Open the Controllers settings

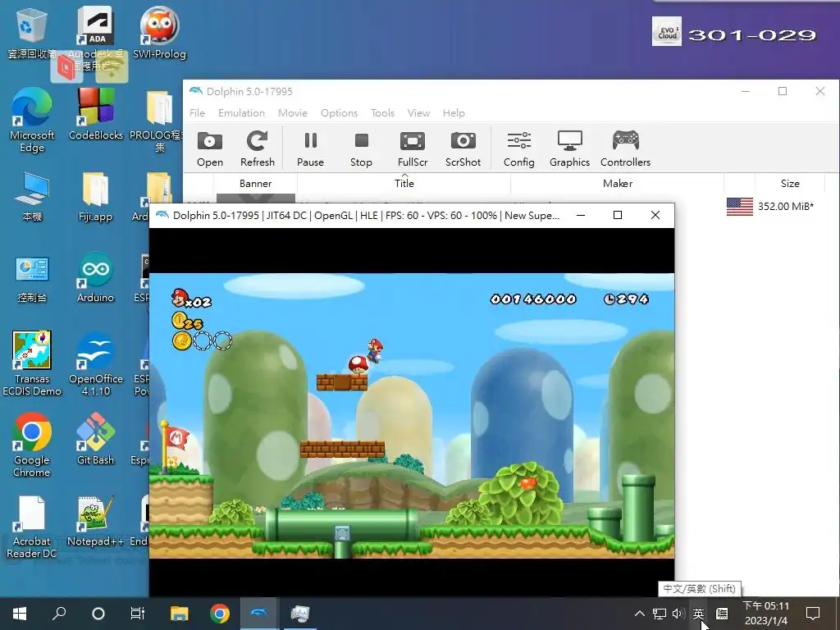(625, 149)
